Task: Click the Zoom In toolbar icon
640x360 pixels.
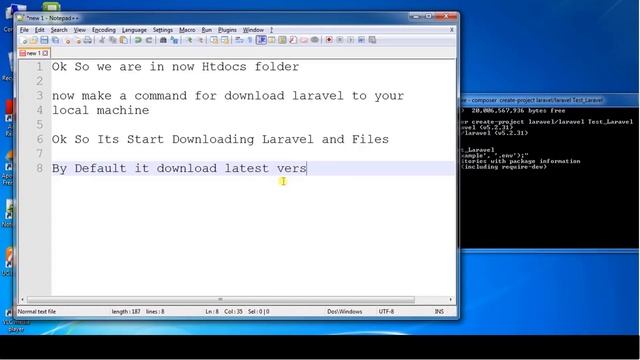Action: (190, 40)
